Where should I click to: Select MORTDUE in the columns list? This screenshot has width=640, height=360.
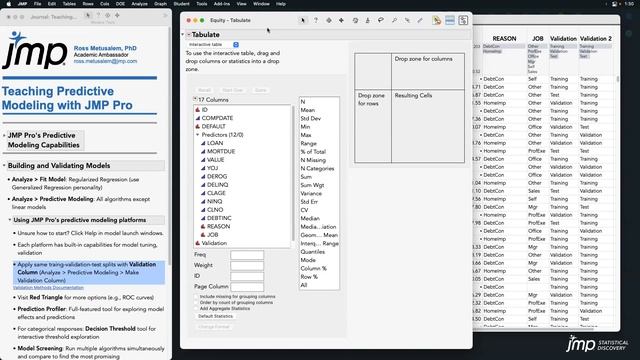pos(221,151)
